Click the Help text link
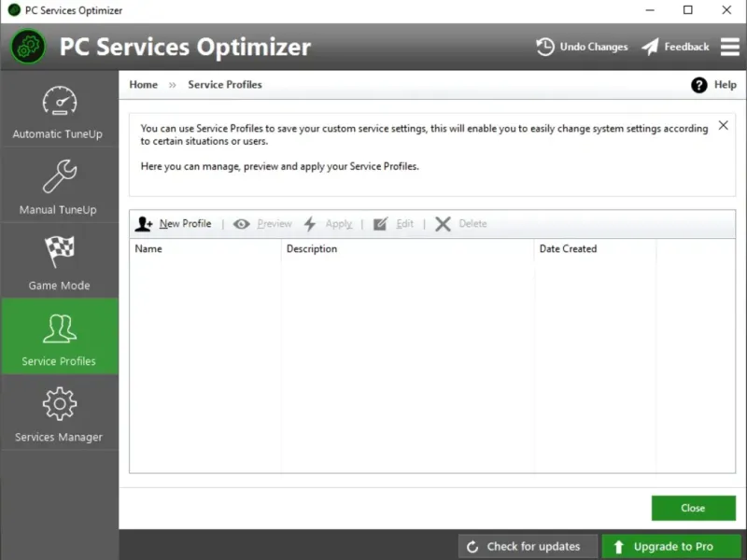 [x=726, y=85]
